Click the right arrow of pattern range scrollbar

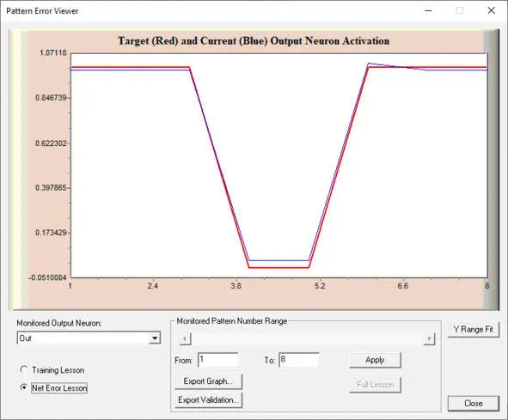429,338
